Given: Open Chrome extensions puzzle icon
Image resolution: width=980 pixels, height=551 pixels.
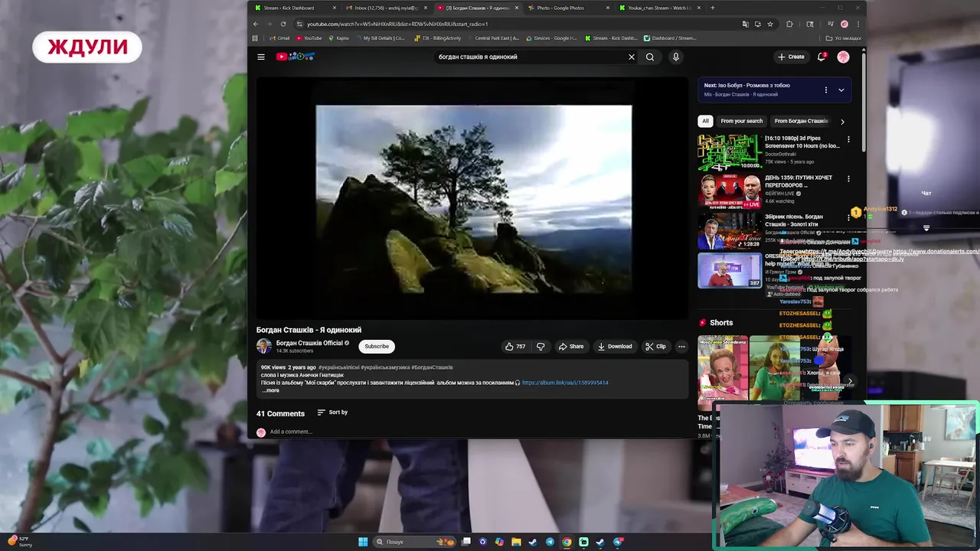Looking at the screenshot, I should [x=789, y=24].
